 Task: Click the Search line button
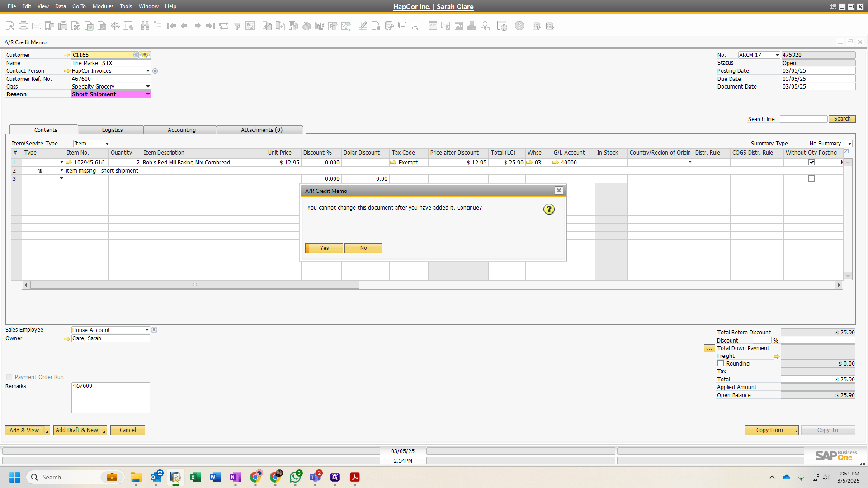click(x=842, y=119)
